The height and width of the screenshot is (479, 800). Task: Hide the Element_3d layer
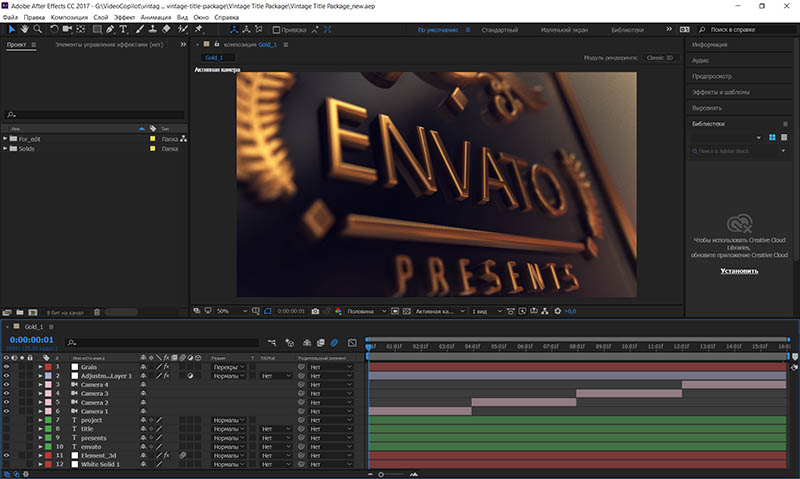click(x=6, y=456)
